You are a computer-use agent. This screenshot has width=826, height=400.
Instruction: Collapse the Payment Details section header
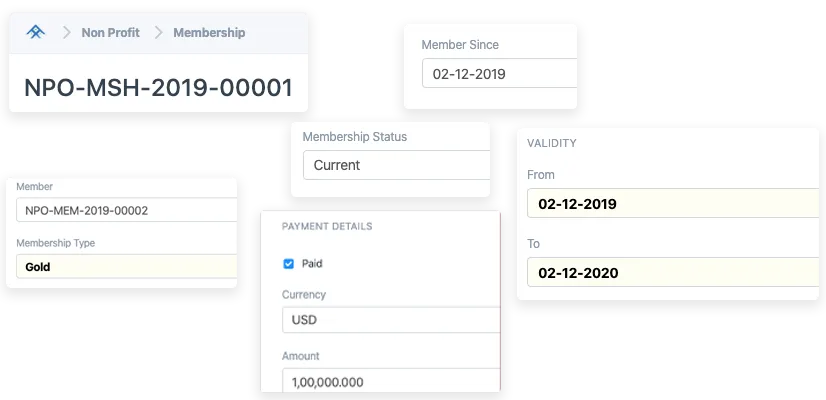tap(327, 227)
